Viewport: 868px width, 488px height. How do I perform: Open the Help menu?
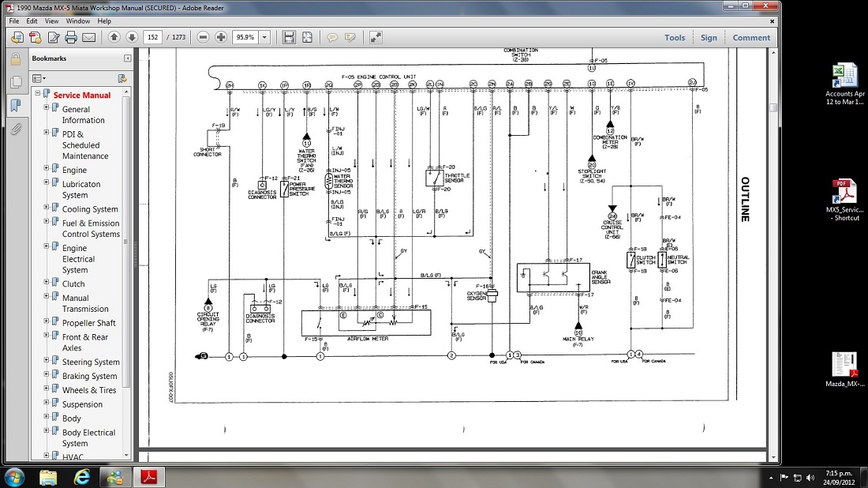click(x=104, y=21)
